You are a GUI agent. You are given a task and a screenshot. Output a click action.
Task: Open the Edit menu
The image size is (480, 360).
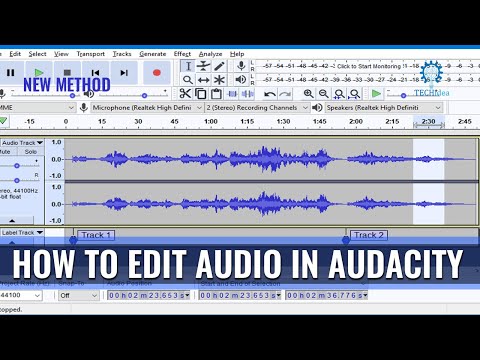click(x=15, y=54)
